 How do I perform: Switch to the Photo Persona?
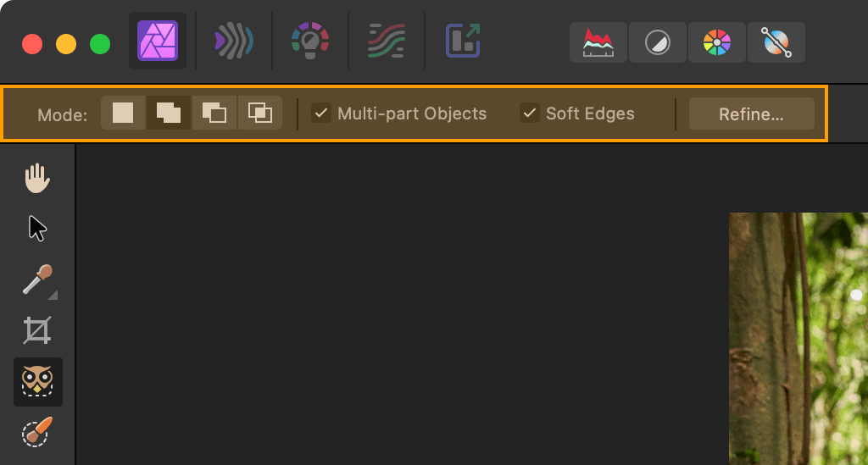158,41
